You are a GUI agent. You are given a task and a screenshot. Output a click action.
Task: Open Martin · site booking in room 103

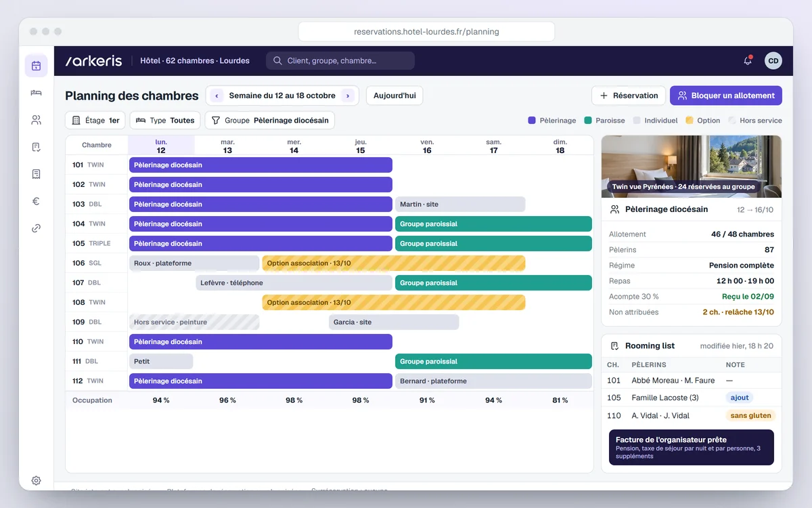[460, 204]
